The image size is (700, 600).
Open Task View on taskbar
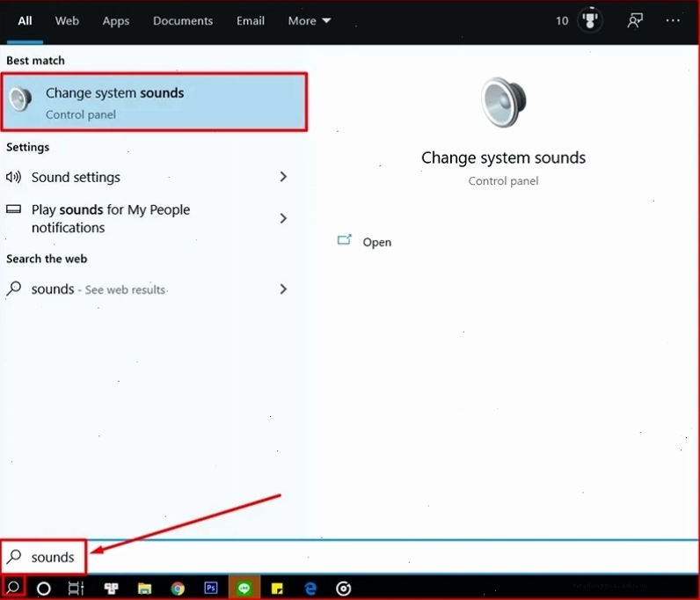coord(76,589)
